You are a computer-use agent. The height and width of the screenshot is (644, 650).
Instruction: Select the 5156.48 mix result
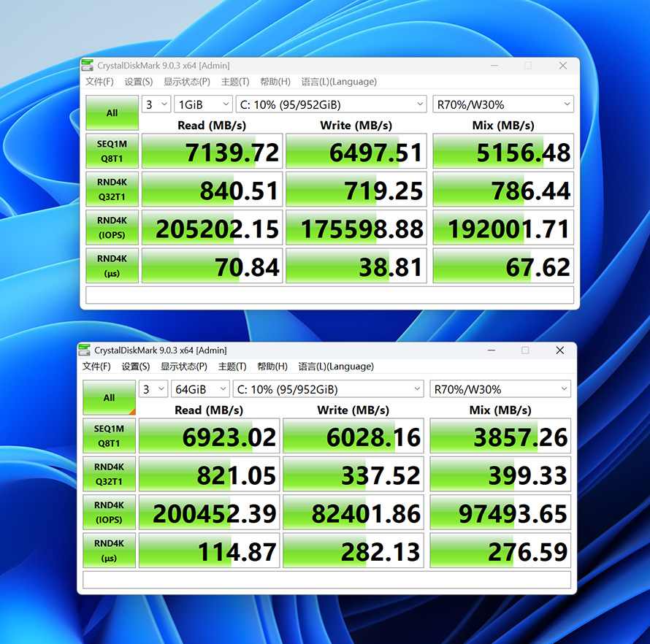click(x=503, y=151)
